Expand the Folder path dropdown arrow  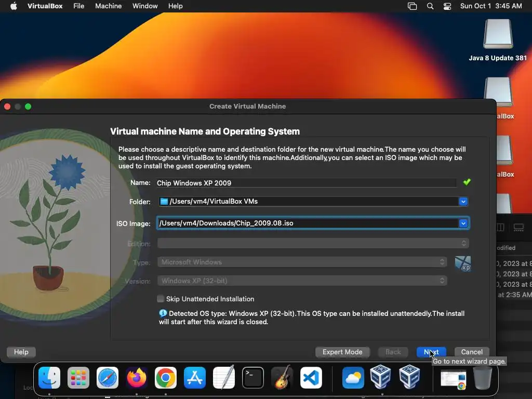point(463,202)
